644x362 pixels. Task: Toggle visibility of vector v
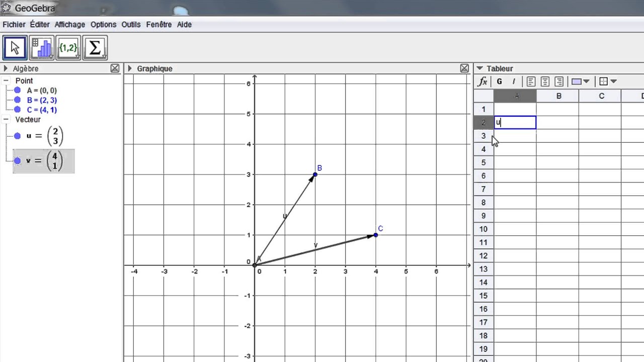18,161
